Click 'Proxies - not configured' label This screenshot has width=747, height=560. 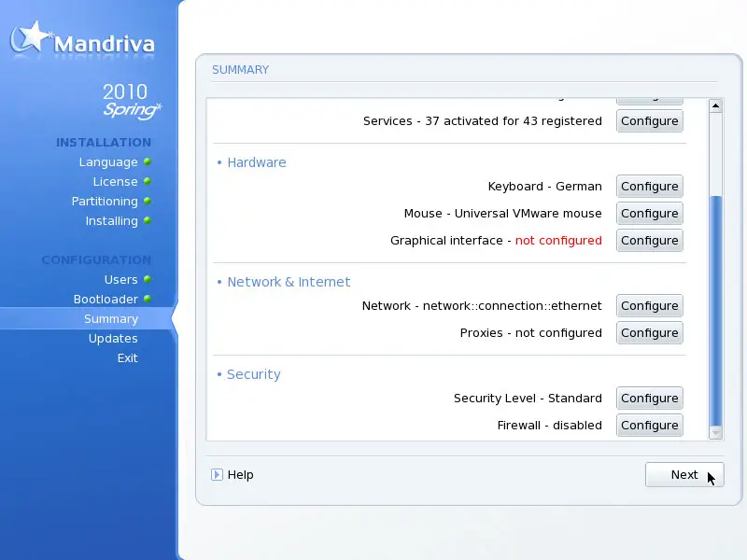pyautogui.click(x=531, y=333)
